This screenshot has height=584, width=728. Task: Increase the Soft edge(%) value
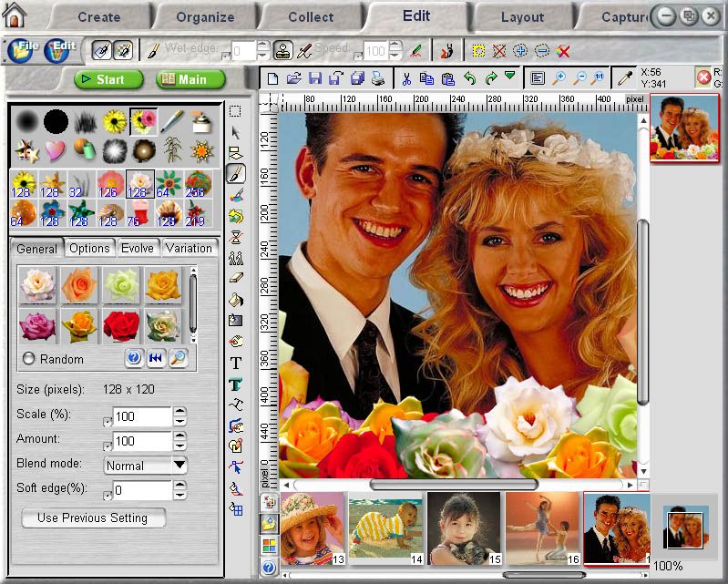point(179,485)
